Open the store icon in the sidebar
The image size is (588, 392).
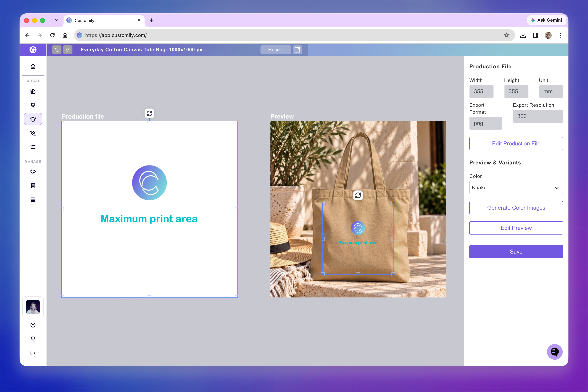click(33, 200)
